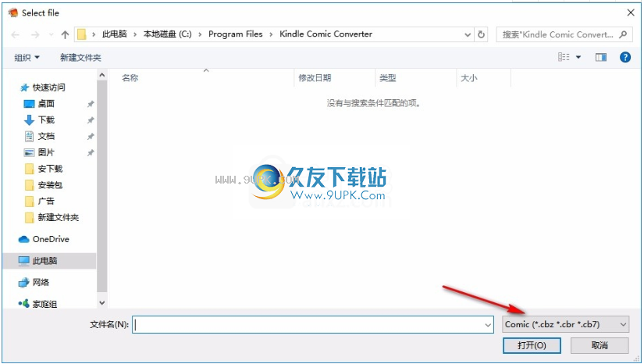644x364 pixels.
Task: Click the 取消 button
Action: (600, 345)
